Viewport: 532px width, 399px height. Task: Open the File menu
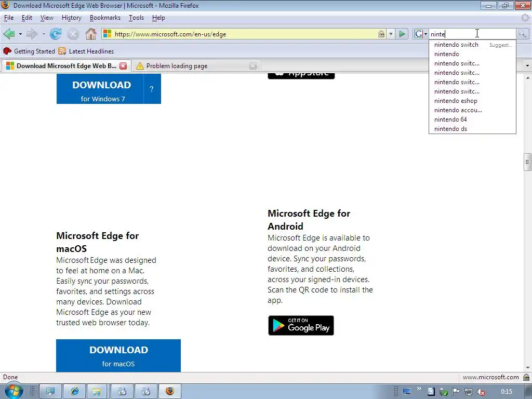[9, 18]
